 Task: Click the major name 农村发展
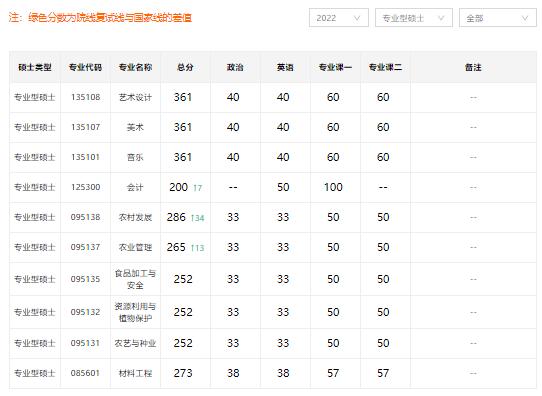tap(135, 217)
